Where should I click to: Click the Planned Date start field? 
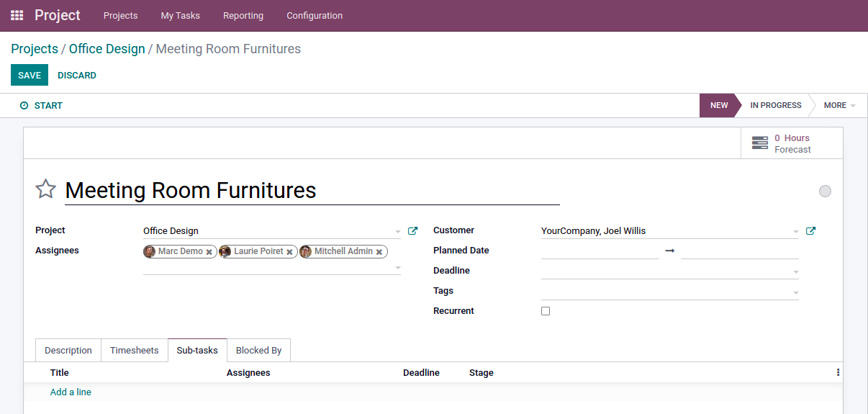(600, 251)
